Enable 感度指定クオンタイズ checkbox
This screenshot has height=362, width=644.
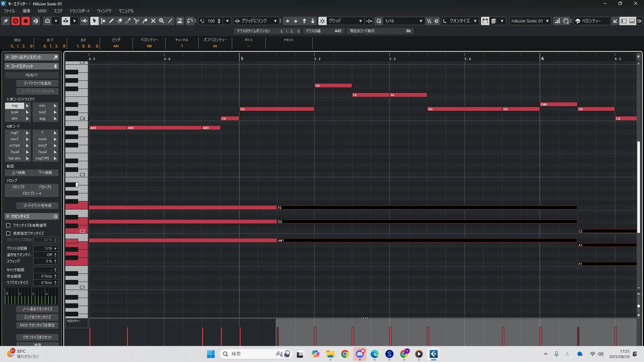8,233
